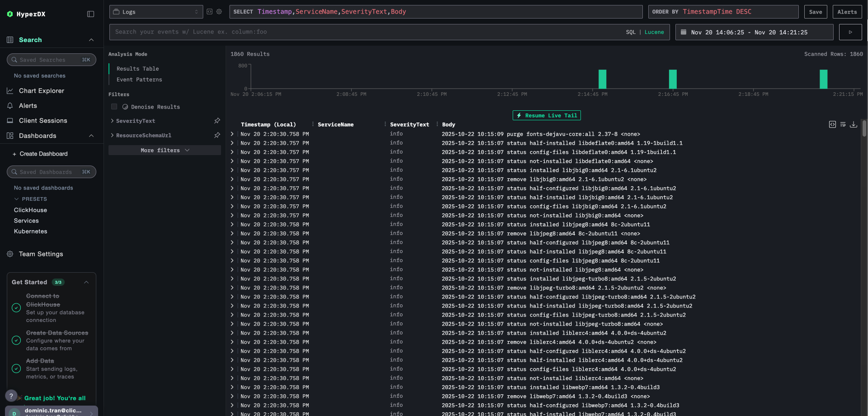
Task: Save the current search
Action: [x=815, y=12]
